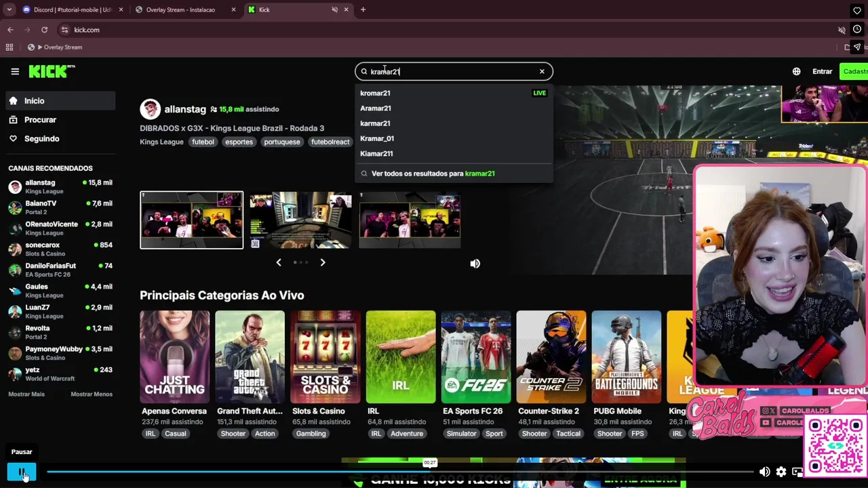The width and height of the screenshot is (868, 488).
Task: Open the Just Chatting category card
Action: [x=174, y=357]
